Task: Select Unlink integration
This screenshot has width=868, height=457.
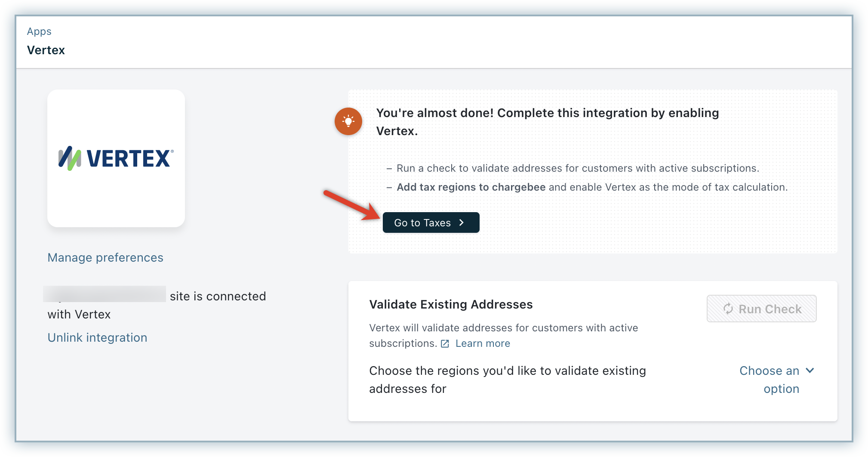Action: 97,337
